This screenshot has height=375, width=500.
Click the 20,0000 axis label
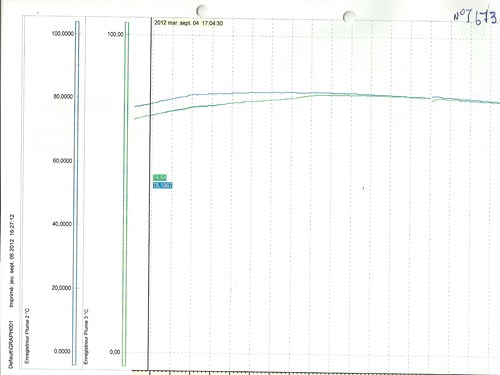point(62,288)
